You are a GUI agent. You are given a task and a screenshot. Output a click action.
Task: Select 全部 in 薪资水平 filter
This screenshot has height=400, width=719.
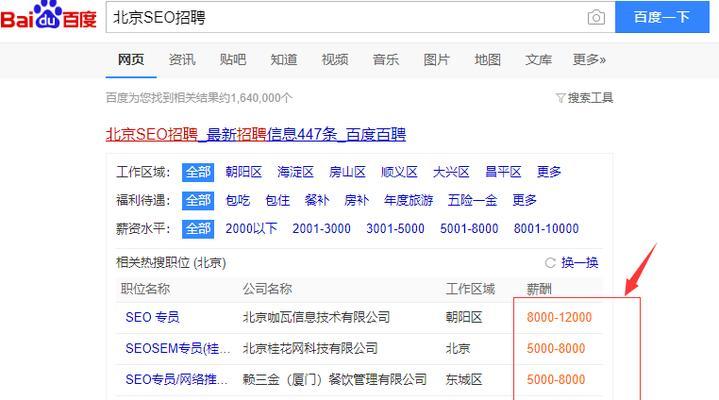coord(198,229)
